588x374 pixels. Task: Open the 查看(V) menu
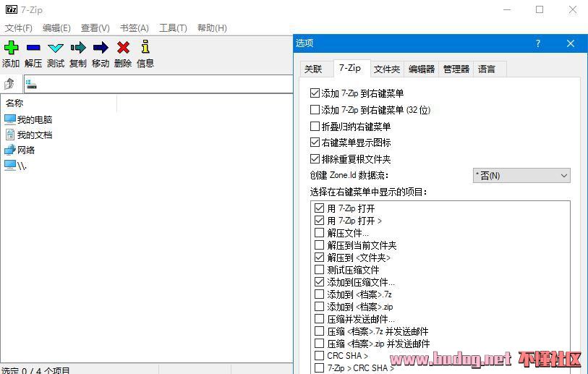95,28
